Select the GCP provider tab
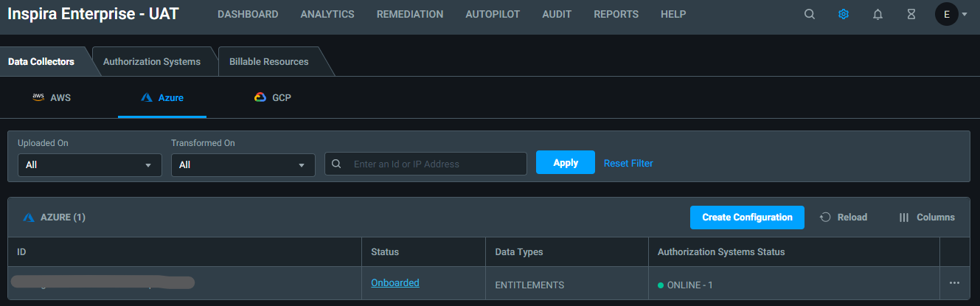Image resolution: width=980 pixels, height=306 pixels. [273, 97]
